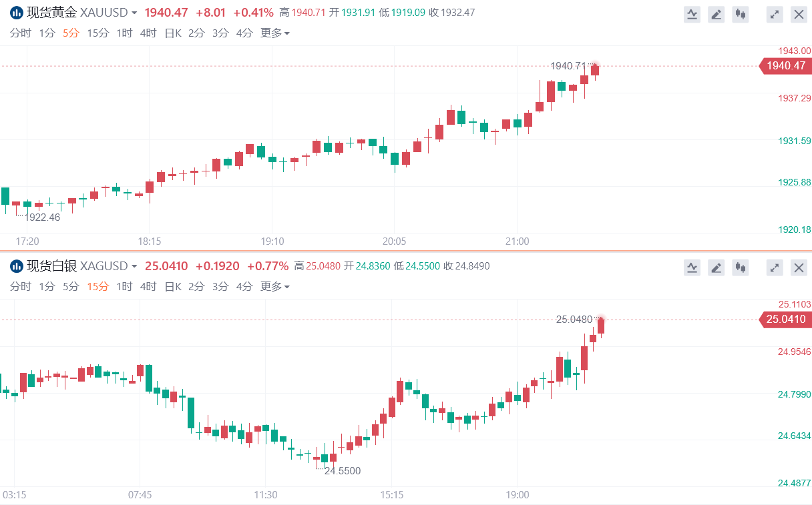Image resolution: width=812 pixels, height=505 pixels.
Task: Select the drawing pencil tool on silver chart
Action: point(716,268)
